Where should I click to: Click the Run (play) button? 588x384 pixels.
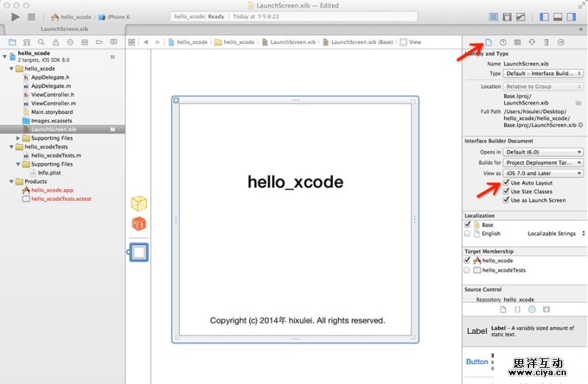pyautogui.click(x=15, y=16)
